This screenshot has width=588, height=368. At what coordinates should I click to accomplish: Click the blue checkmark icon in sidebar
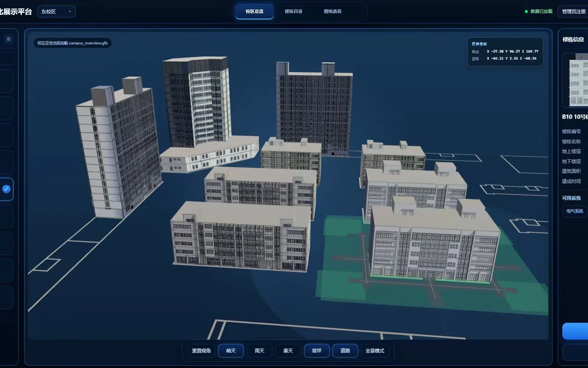(x=6, y=189)
